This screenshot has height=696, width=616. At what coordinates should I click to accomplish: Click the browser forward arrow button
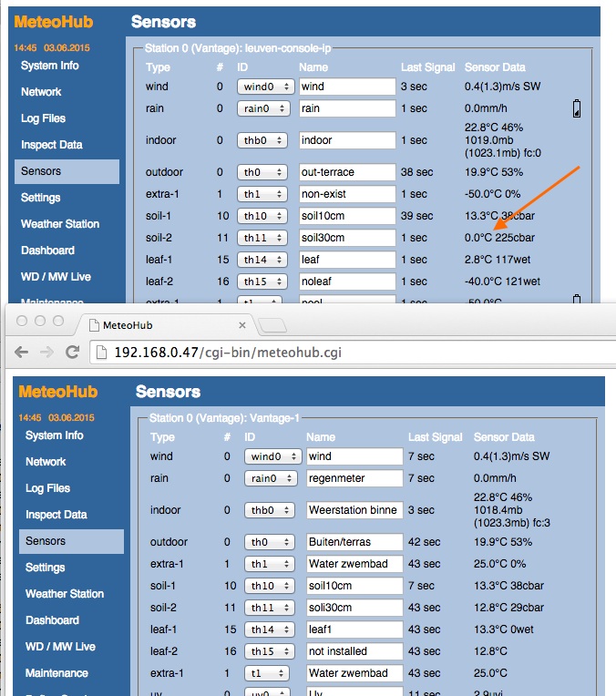pos(46,353)
